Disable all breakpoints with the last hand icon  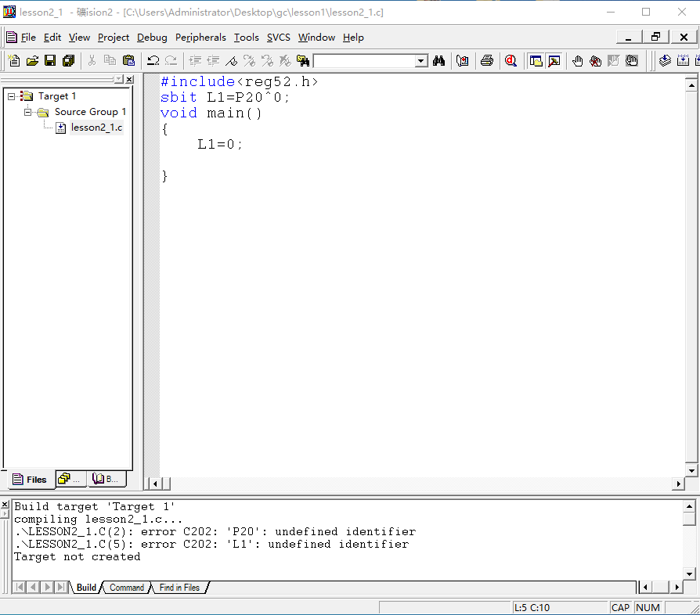(632, 61)
